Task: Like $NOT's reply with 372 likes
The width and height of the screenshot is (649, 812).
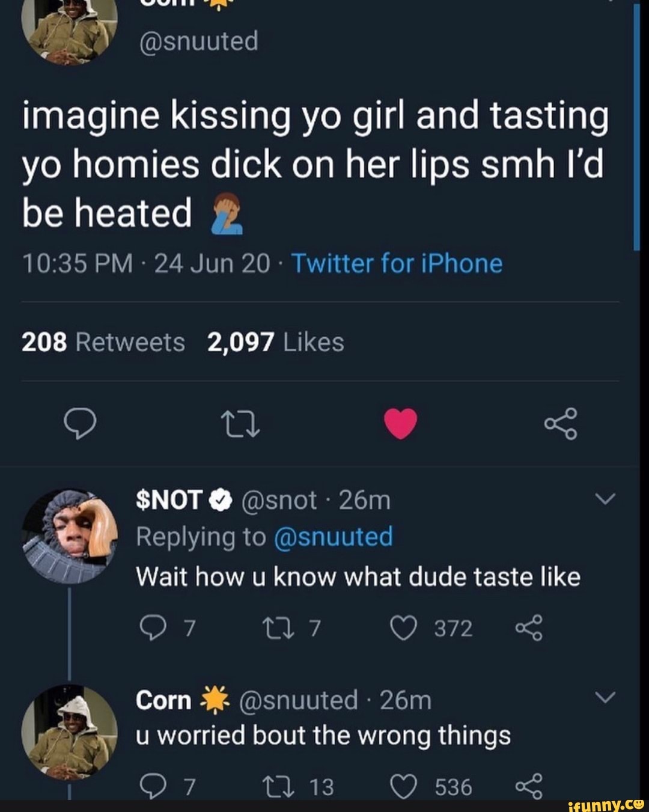Action: [404, 628]
